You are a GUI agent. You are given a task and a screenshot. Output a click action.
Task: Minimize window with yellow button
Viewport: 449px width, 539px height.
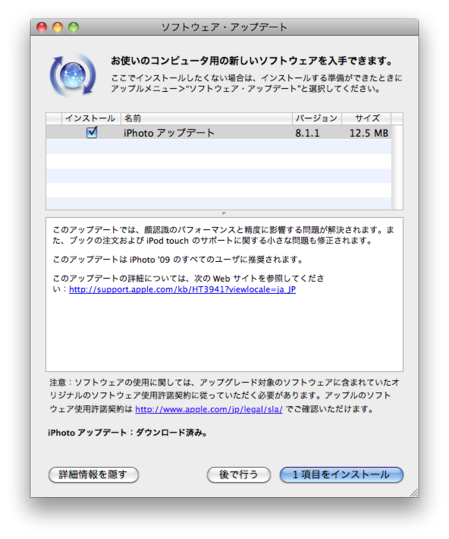[x=58, y=27]
